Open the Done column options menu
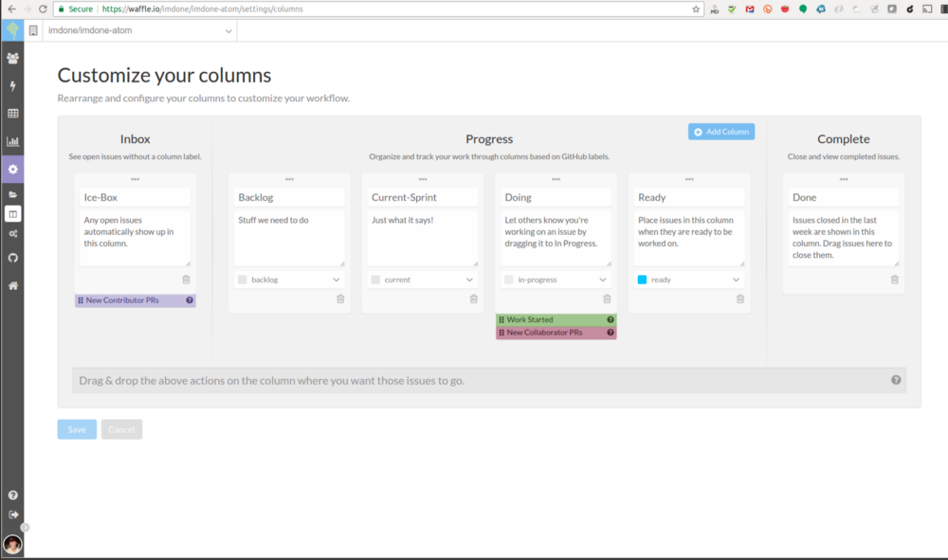The height and width of the screenshot is (560, 948). [x=843, y=179]
